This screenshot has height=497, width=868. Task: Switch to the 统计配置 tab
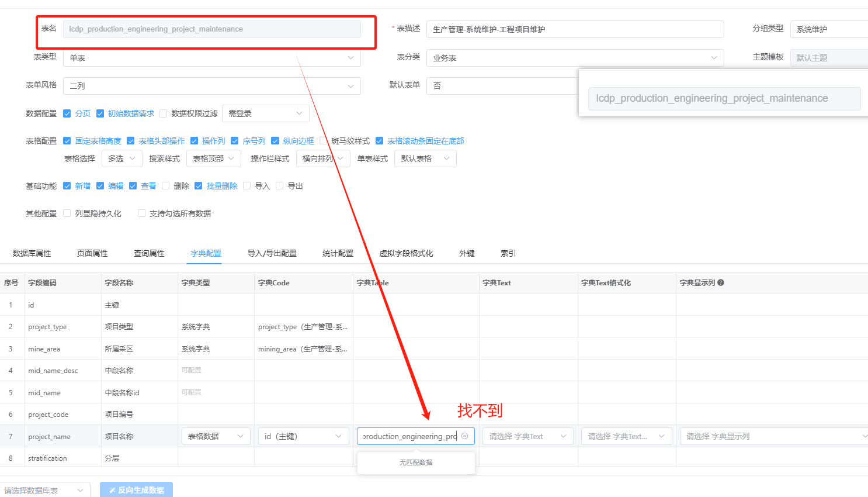point(338,253)
